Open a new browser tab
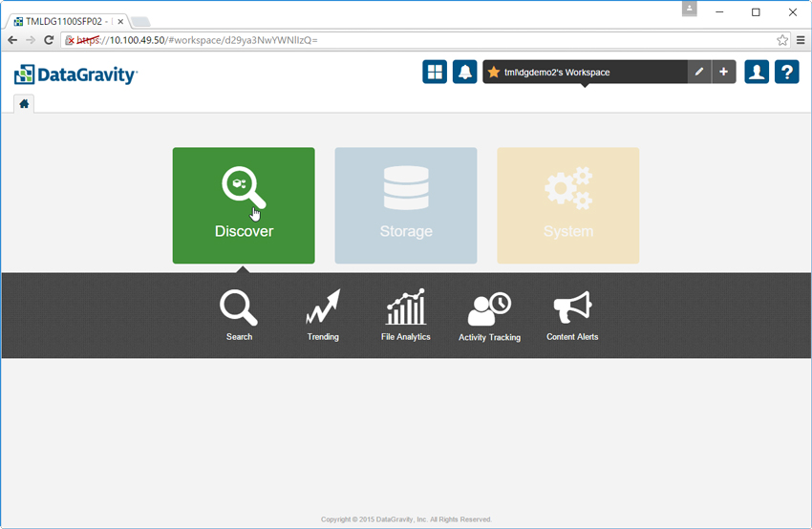Viewport: 812px width, 529px height. click(x=140, y=22)
